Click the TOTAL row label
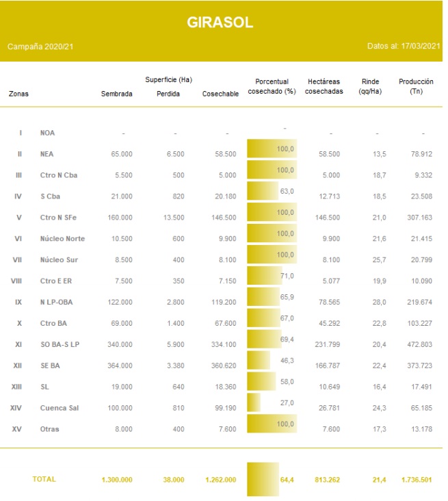Viewport: 448px width, 501px height. tap(44, 479)
